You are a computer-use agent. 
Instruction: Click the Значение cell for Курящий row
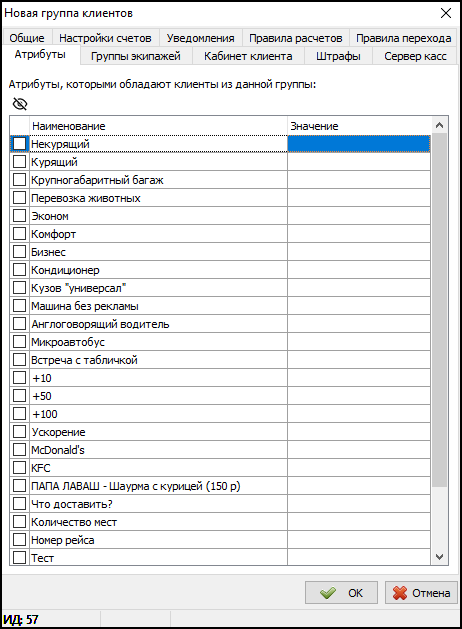click(359, 162)
